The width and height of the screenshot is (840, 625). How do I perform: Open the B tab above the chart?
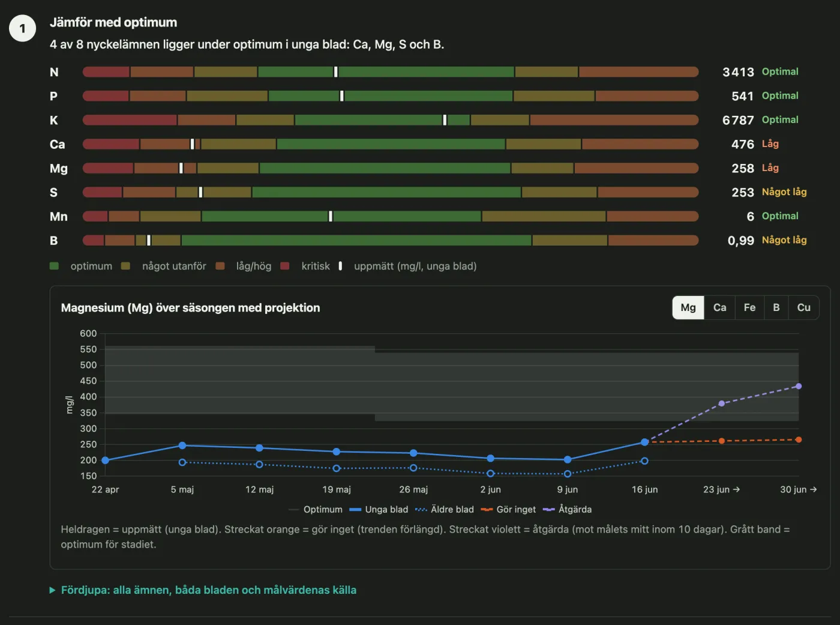point(776,307)
